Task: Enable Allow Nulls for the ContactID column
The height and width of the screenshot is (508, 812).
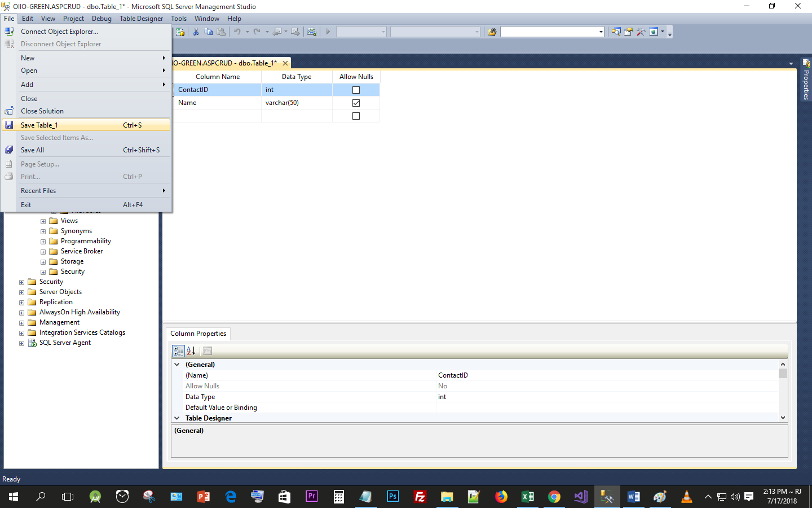Action: (x=356, y=89)
